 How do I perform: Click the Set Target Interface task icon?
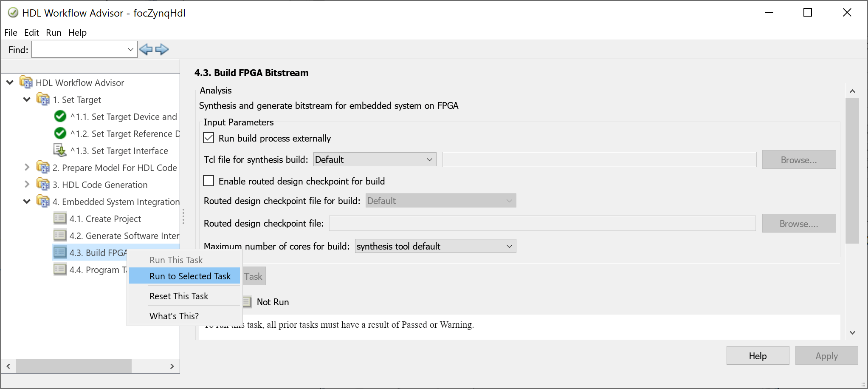click(60, 150)
